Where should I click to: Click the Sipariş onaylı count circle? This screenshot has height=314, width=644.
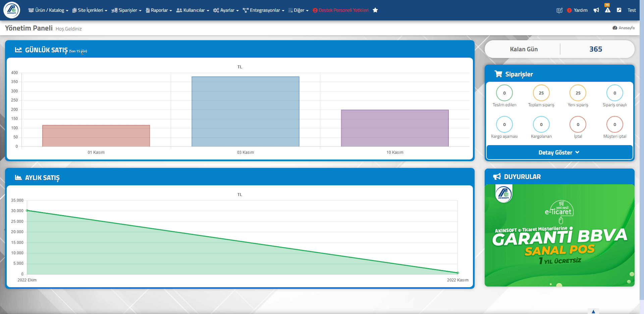pos(615,93)
